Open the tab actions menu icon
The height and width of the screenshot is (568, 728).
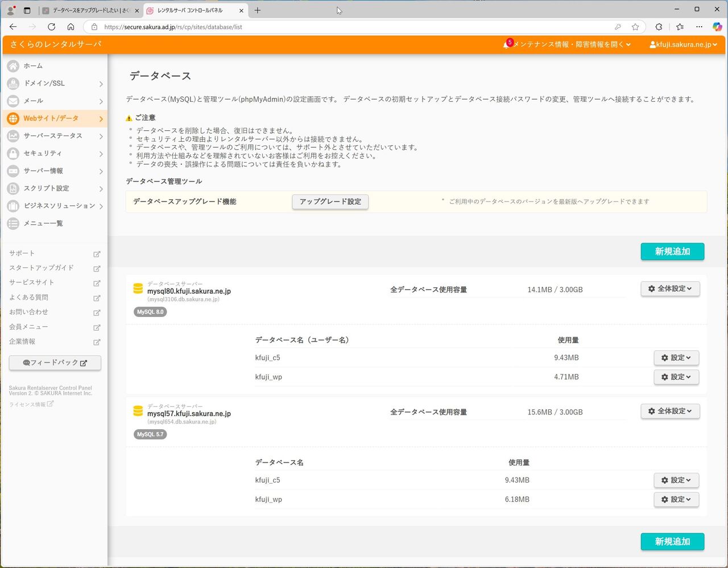27,10
